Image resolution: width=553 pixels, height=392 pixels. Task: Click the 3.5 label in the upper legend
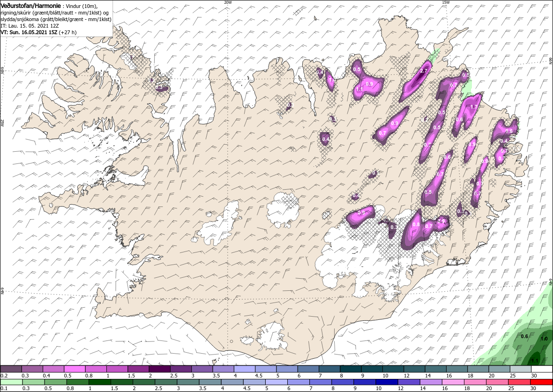click(x=216, y=376)
